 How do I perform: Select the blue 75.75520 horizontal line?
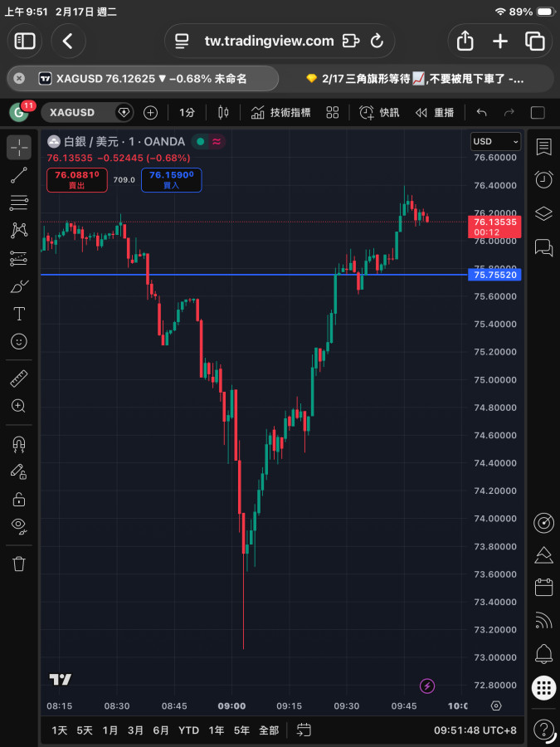coord(255,275)
